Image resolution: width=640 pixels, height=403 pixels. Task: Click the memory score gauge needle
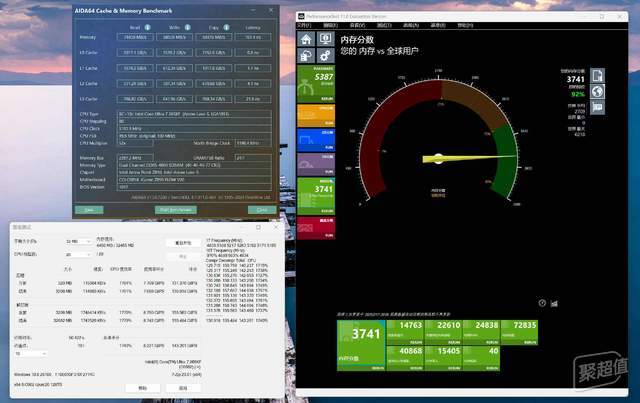click(469, 158)
